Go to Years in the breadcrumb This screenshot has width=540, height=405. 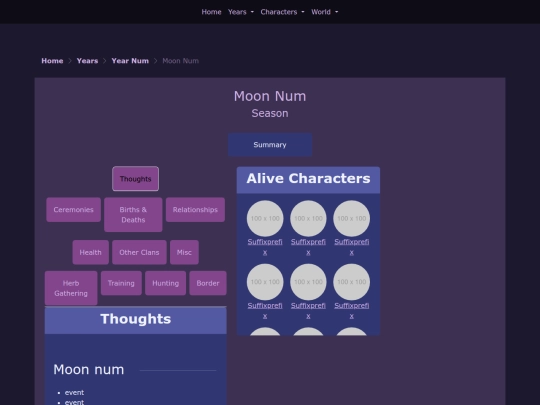[x=87, y=61]
